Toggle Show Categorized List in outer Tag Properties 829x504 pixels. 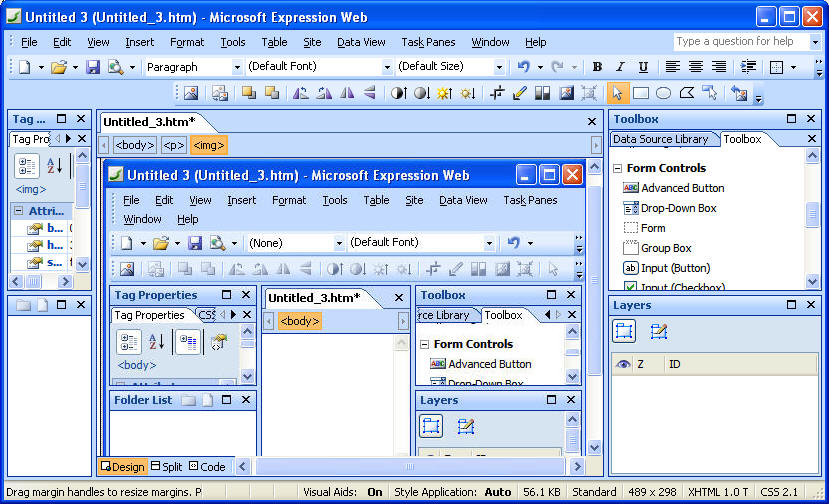point(26,166)
